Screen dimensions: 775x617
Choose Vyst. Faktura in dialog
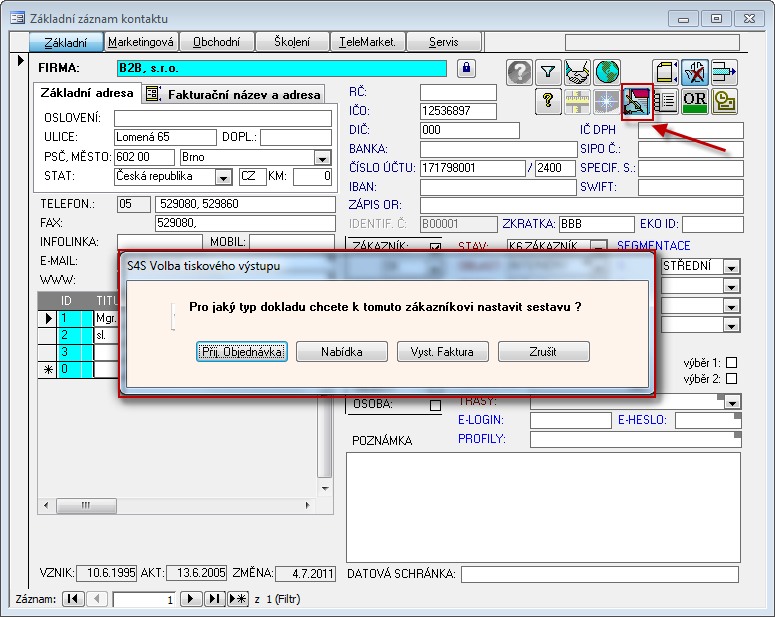pyautogui.click(x=442, y=352)
